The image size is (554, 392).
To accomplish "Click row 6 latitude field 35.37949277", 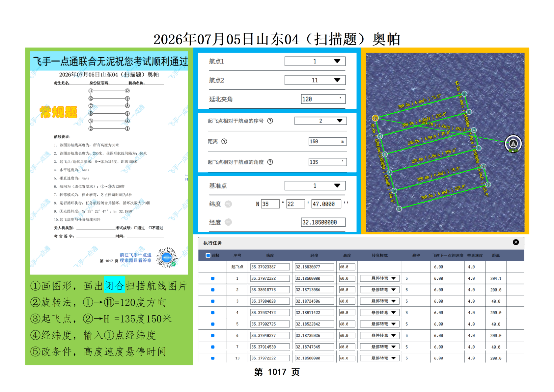I will pyautogui.click(x=270, y=336).
